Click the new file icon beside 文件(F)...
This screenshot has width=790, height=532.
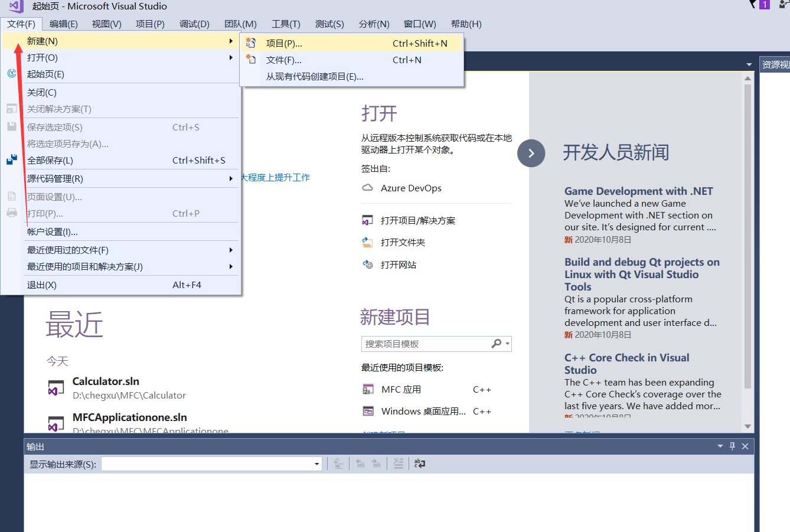coord(251,60)
